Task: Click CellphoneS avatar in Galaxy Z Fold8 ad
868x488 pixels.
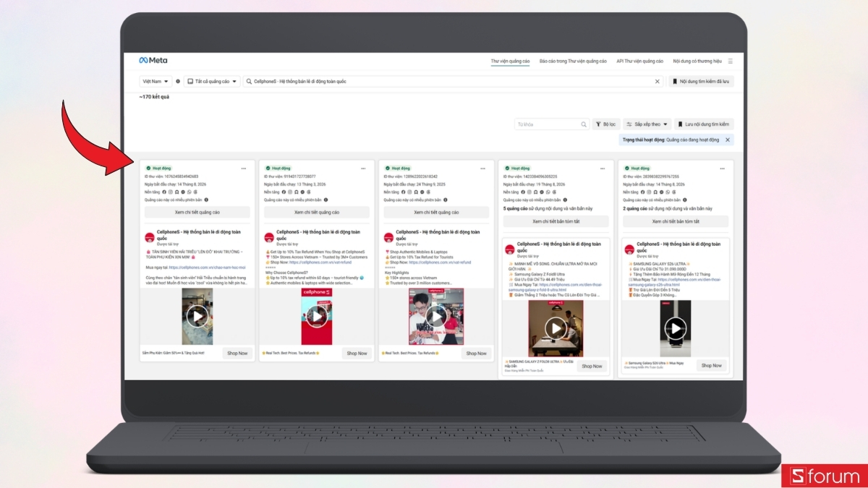Action: (x=509, y=249)
